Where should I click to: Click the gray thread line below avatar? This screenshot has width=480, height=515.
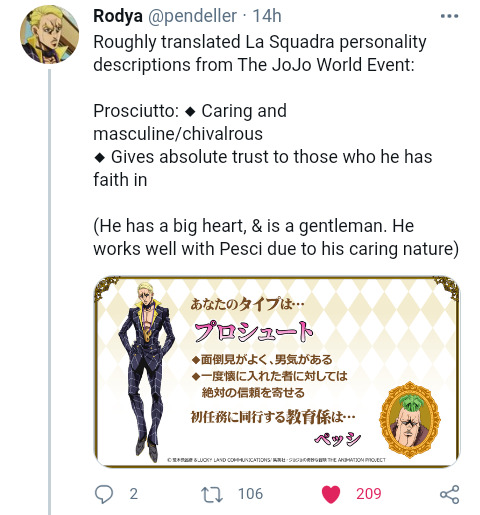tap(50, 292)
